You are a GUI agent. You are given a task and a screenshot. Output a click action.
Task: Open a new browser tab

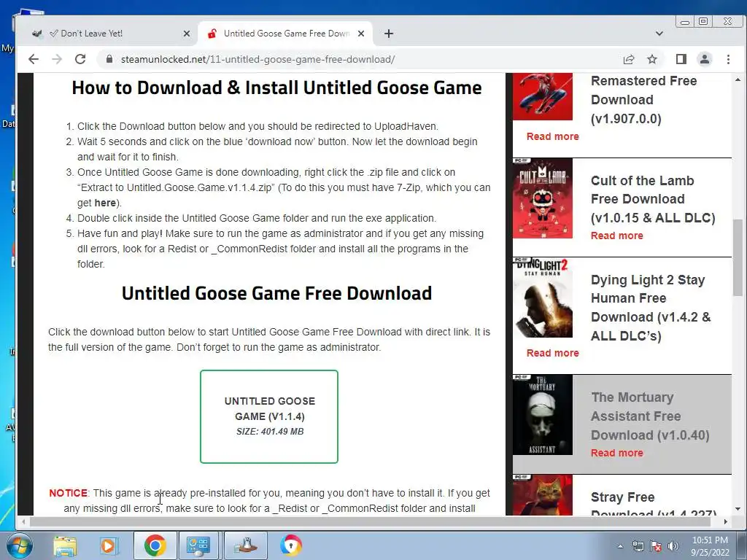click(389, 34)
